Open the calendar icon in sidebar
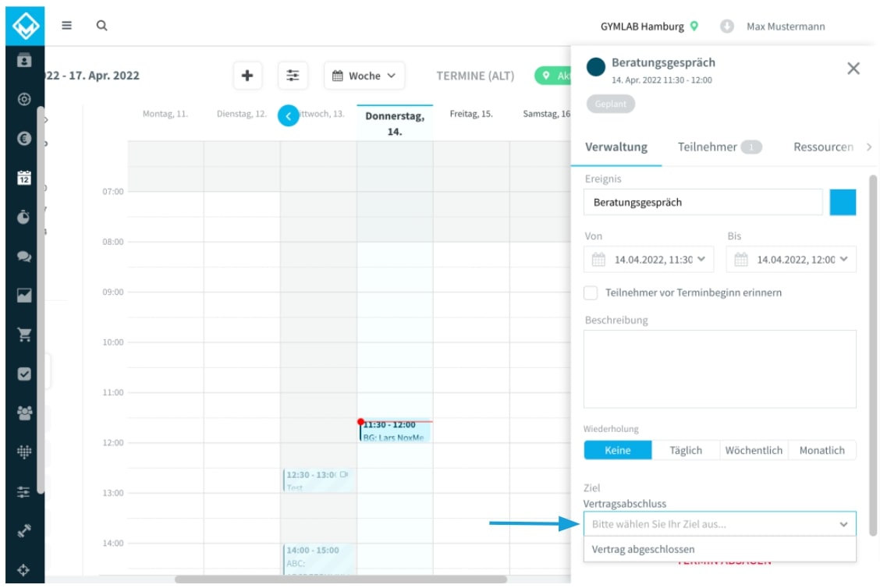 coord(23,178)
